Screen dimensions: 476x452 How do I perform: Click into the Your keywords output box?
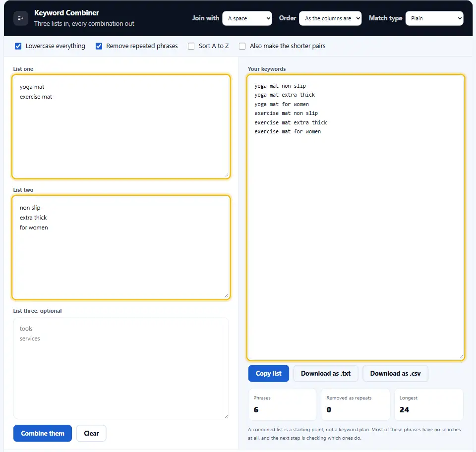click(x=356, y=218)
